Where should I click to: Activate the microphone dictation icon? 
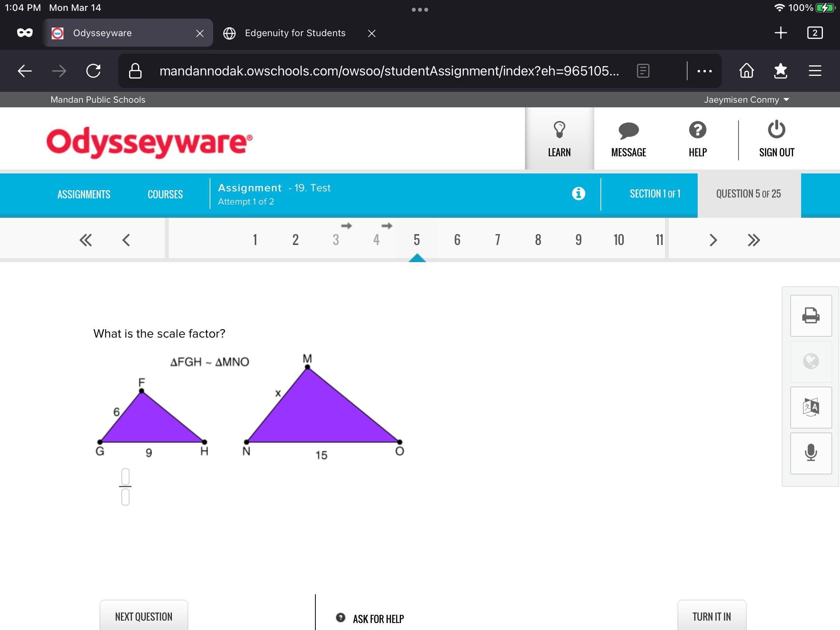point(811,453)
